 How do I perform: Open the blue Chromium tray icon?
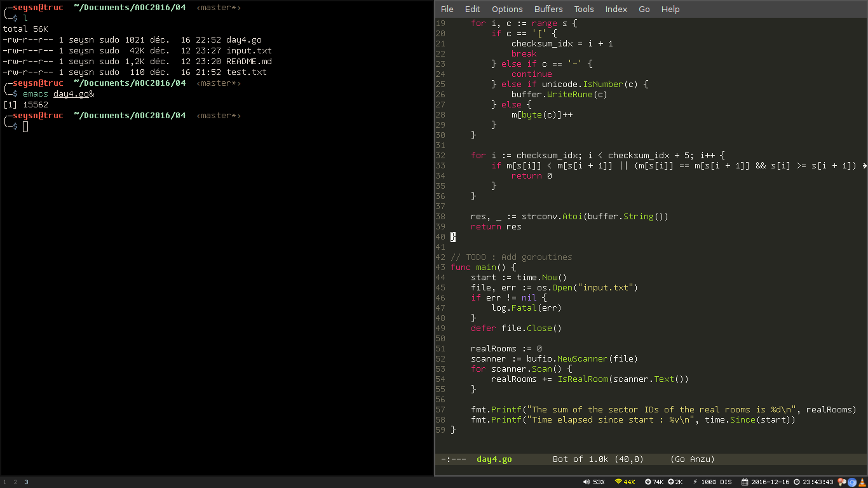pyautogui.click(x=852, y=482)
